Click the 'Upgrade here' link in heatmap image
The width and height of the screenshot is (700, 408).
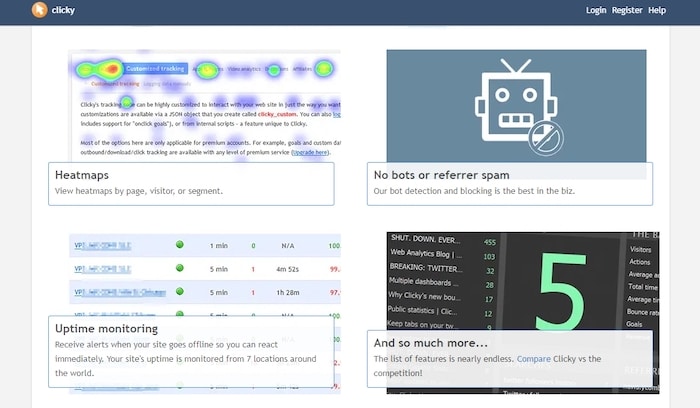(310, 152)
